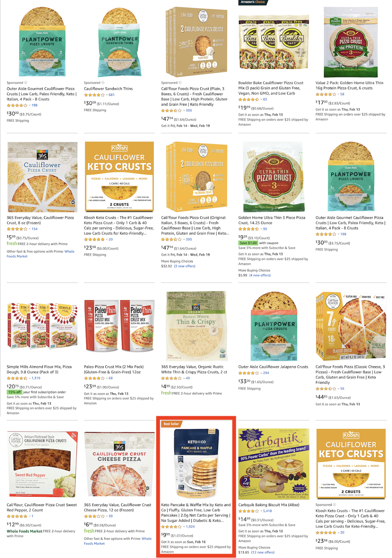The image size is (392, 558).
Task: Expand the ratings chevron next to 1,319 reviews
Action: (x=30, y=378)
